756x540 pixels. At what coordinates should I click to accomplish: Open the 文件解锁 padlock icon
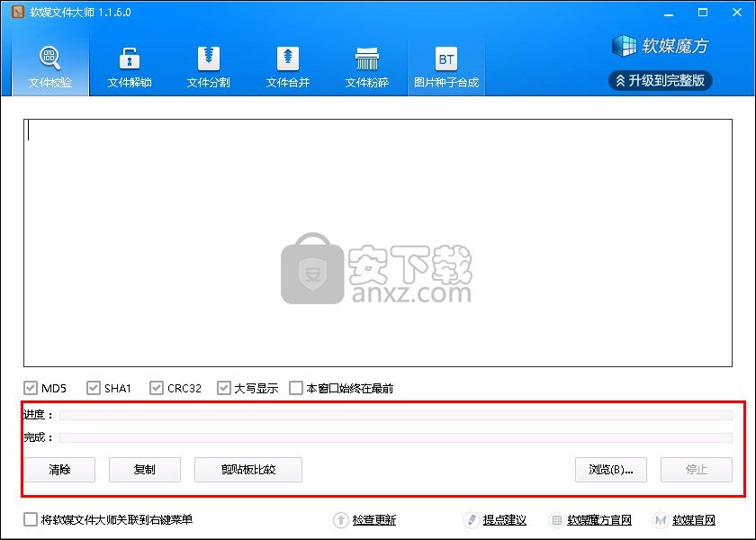130,58
